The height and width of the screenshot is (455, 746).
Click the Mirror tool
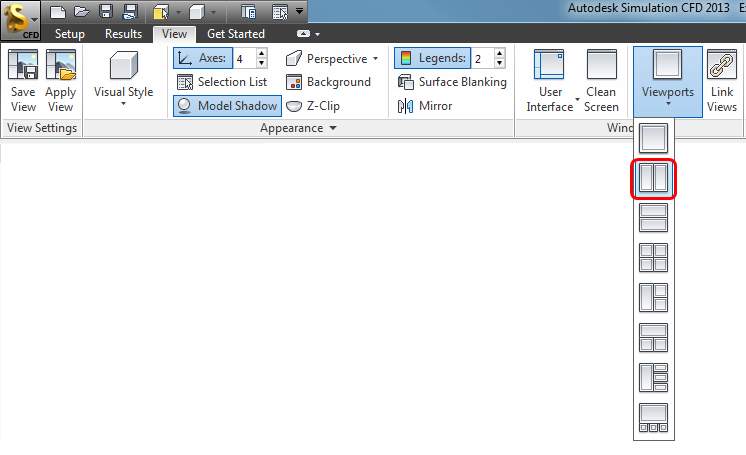(x=425, y=106)
